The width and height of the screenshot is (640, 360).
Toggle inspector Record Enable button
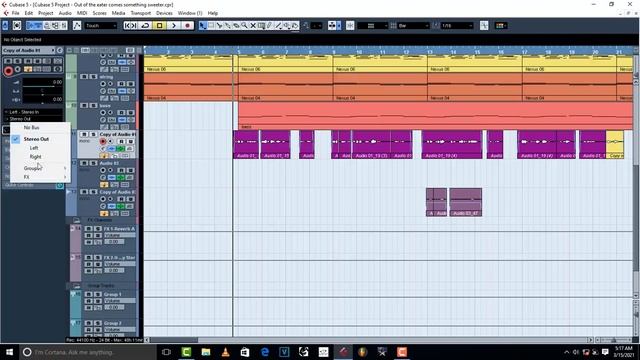(8, 71)
